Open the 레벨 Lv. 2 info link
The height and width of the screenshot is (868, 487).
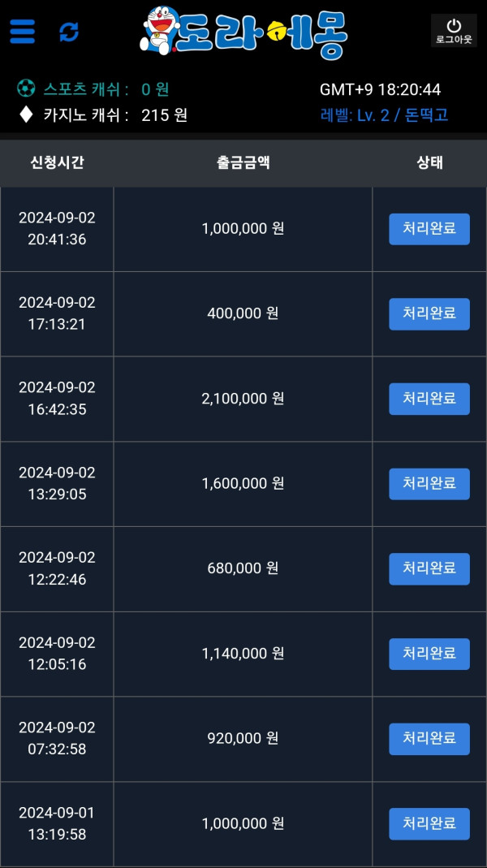pos(384,115)
